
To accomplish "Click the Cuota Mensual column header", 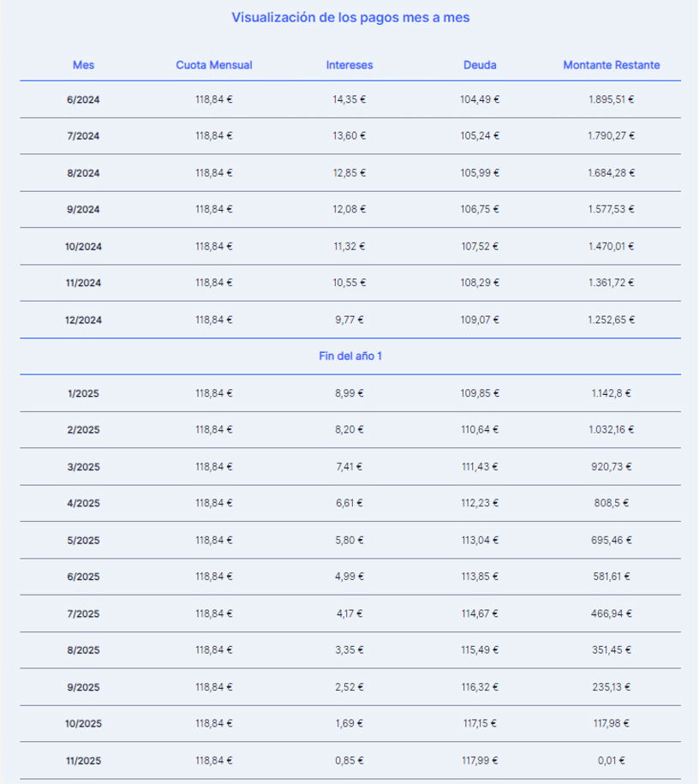I will pyautogui.click(x=214, y=65).
